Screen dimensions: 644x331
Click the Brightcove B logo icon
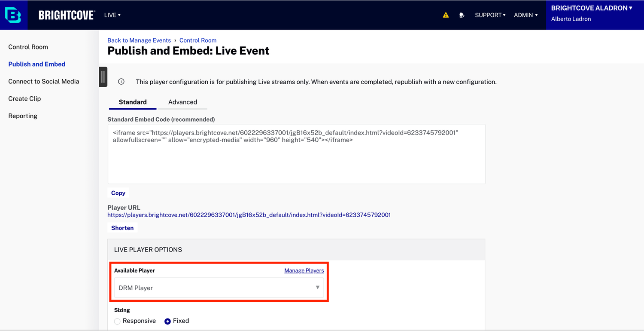point(13,15)
